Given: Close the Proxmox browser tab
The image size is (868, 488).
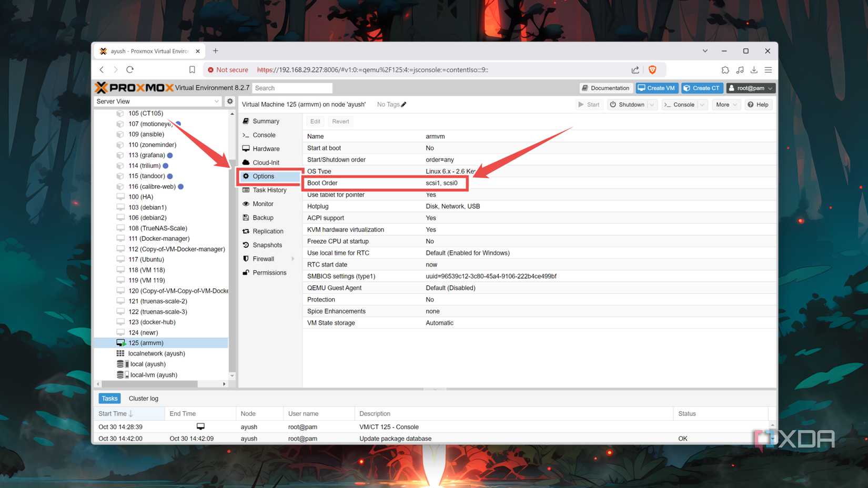Looking at the screenshot, I should [198, 51].
